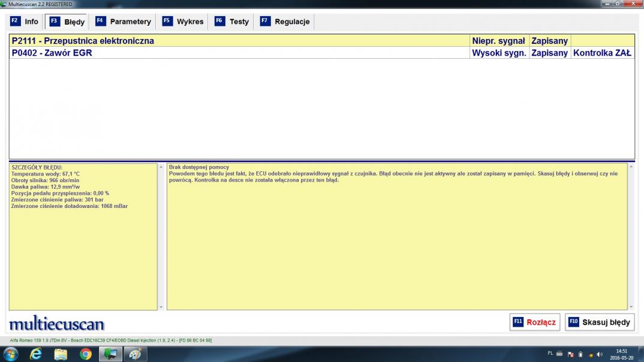Click the 'SZCZEGÓŁY BŁĘDU:' heading
644x362 pixels.
(x=37, y=167)
